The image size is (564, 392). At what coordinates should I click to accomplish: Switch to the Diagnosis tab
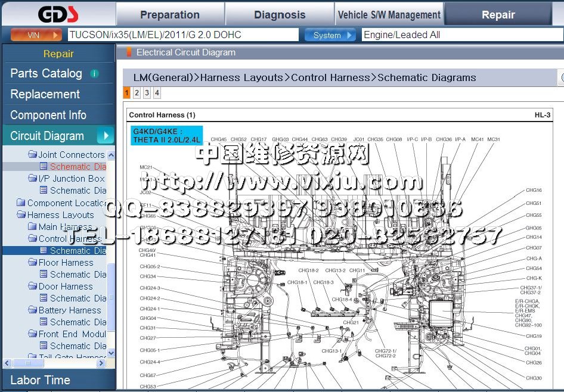[279, 15]
